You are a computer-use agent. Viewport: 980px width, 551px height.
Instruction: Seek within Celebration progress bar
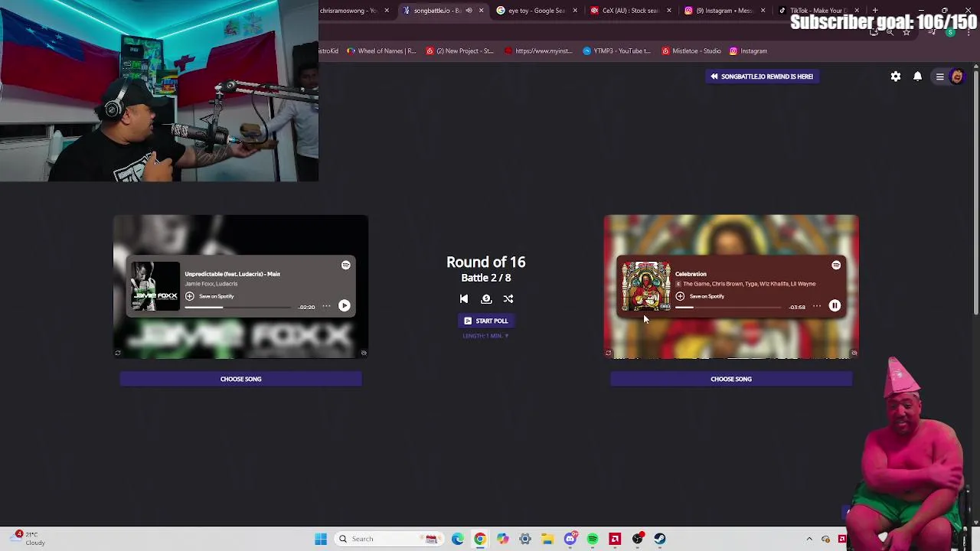[728, 307]
